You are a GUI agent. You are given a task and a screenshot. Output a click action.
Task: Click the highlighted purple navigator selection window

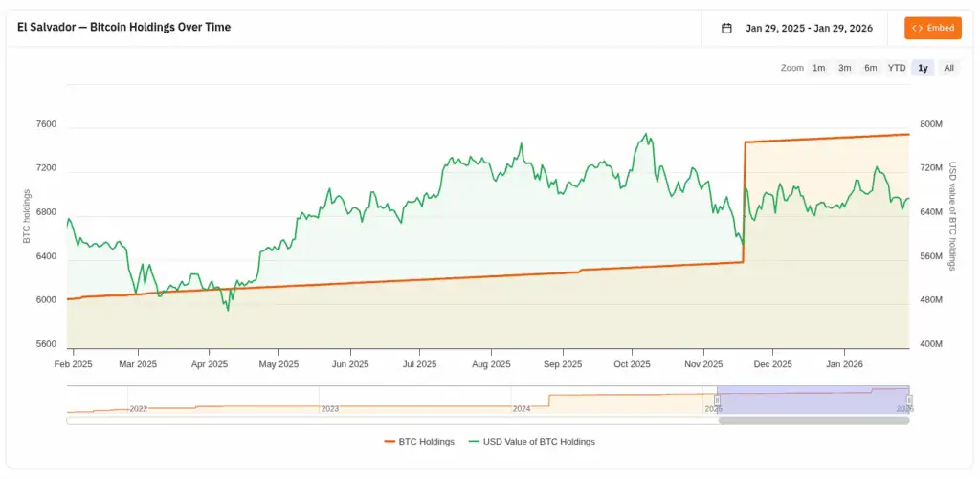[x=813, y=401]
